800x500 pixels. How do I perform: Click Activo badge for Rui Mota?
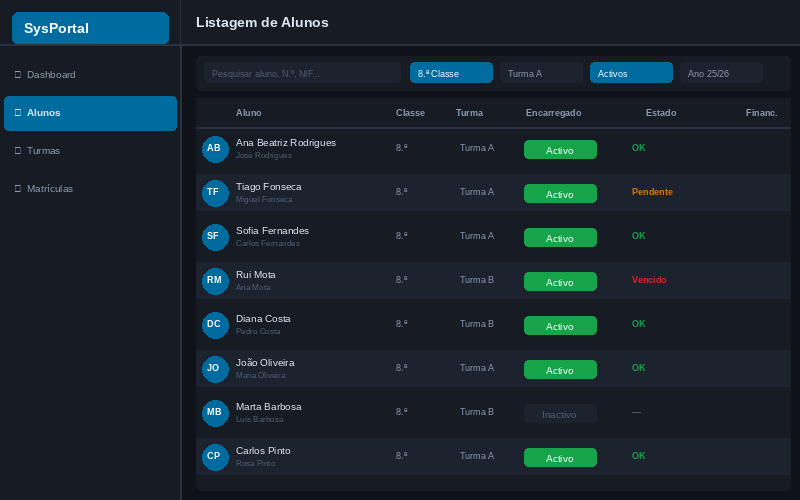pos(560,282)
